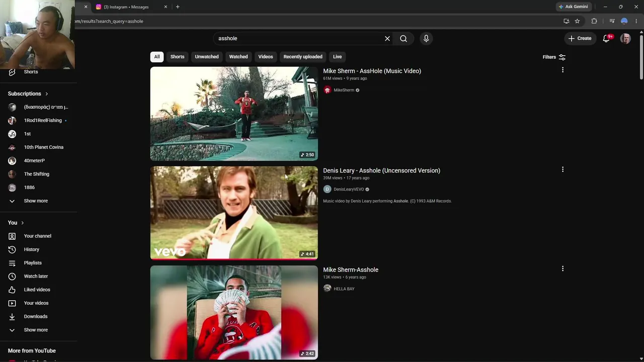Open a new browser tab
Viewport: 644px width, 362px height.
point(178,7)
